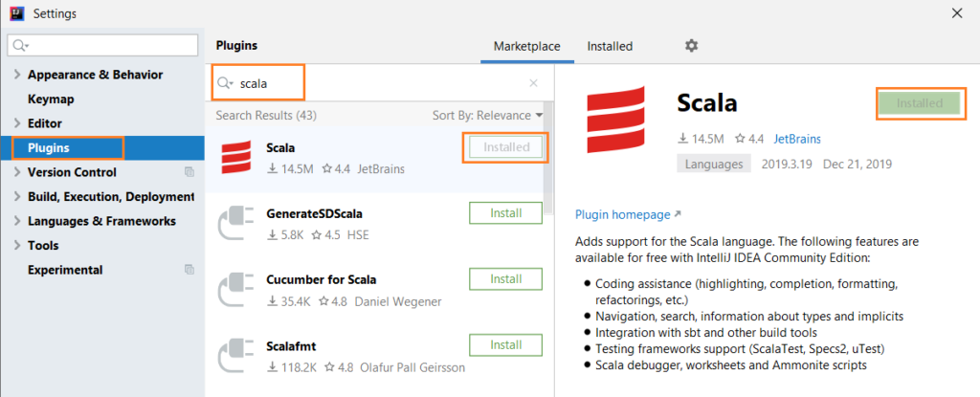The width and height of the screenshot is (980, 397).
Task: Click Installed button in Scala result row
Action: (506, 147)
